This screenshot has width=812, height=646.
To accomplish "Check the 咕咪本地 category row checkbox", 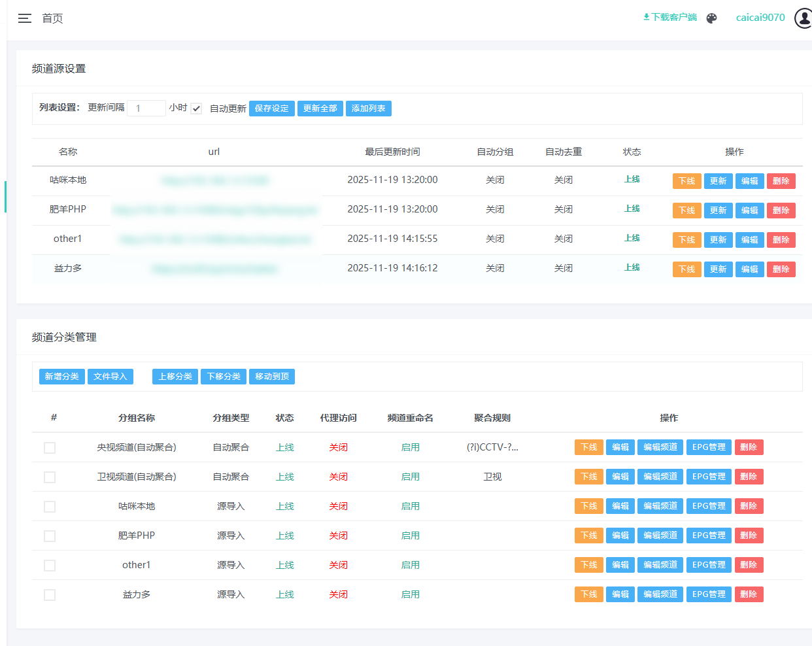I will point(50,507).
